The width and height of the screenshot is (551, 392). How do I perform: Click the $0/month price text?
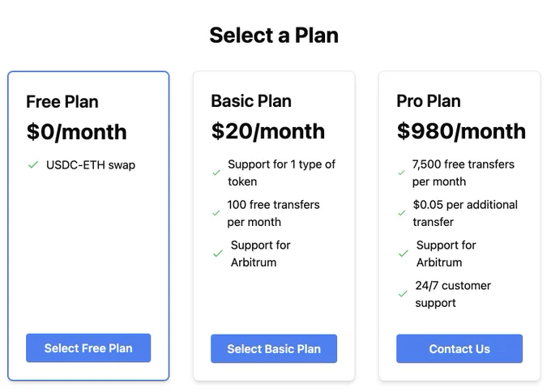click(x=76, y=132)
